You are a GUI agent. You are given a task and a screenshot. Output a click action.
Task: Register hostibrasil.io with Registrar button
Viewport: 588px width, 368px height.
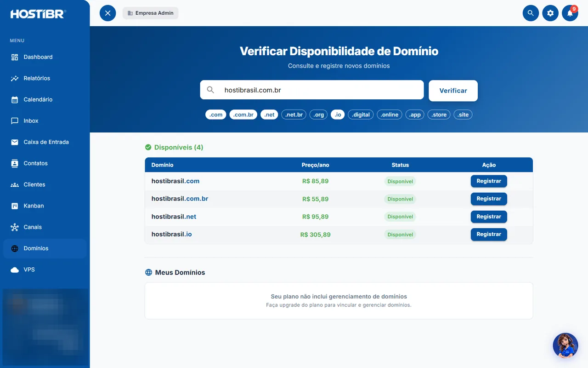pos(489,235)
